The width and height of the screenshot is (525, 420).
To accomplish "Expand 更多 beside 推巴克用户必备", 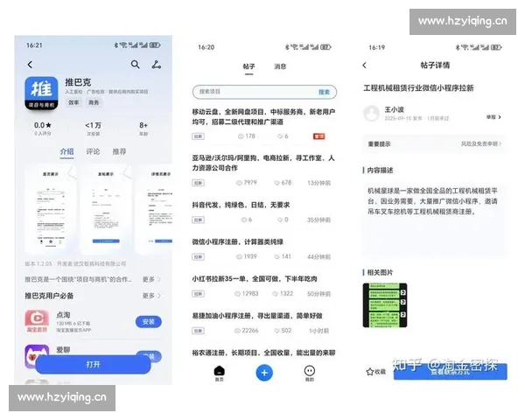I will [151, 296].
